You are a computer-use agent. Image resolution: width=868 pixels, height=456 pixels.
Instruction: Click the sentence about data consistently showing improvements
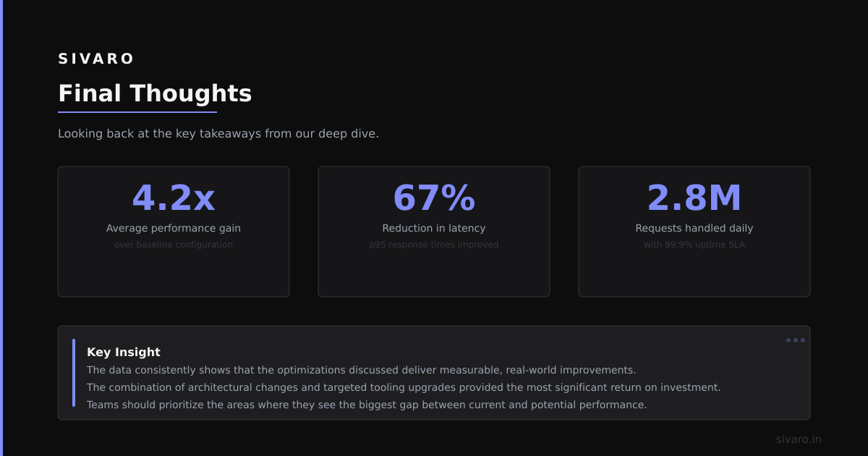[x=362, y=370]
